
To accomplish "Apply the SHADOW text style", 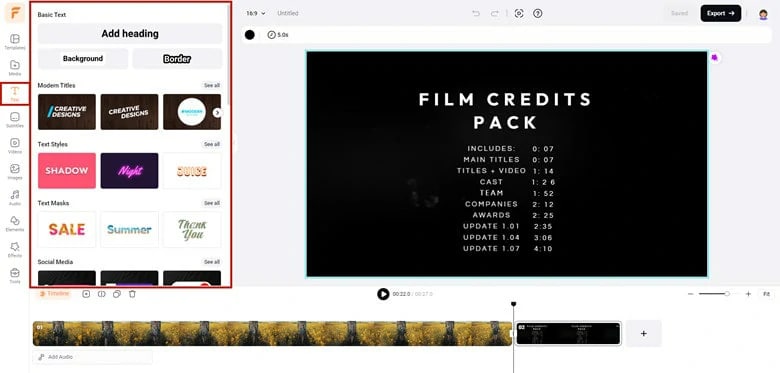I will pos(67,171).
